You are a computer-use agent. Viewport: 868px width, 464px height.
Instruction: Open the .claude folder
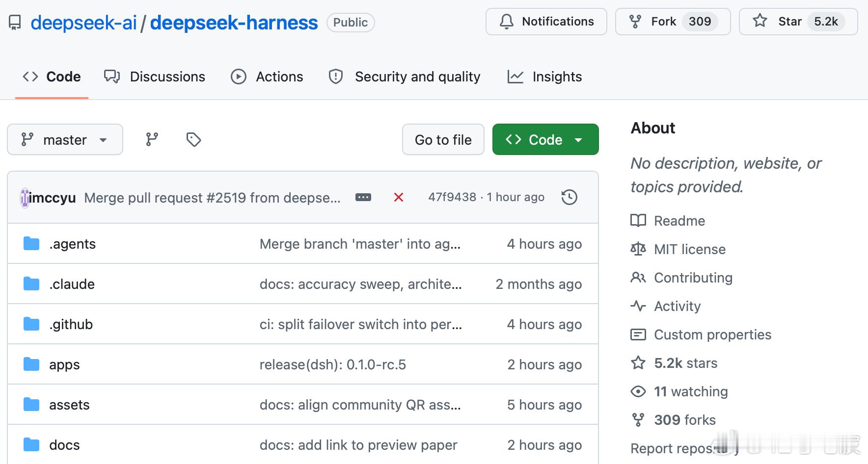pos(72,284)
